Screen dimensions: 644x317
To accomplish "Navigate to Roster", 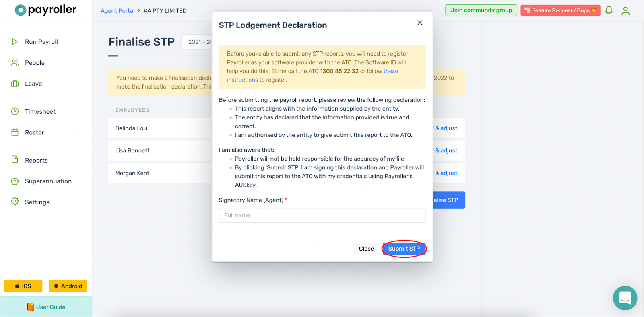I will (x=34, y=132).
